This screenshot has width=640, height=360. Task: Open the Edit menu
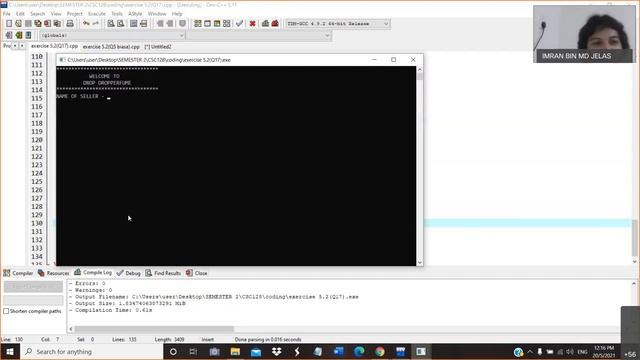click(x=20, y=14)
